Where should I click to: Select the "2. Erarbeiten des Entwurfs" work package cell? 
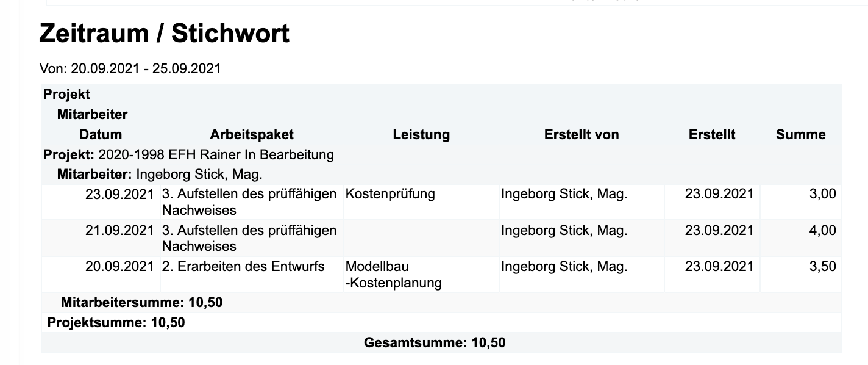[x=243, y=267]
